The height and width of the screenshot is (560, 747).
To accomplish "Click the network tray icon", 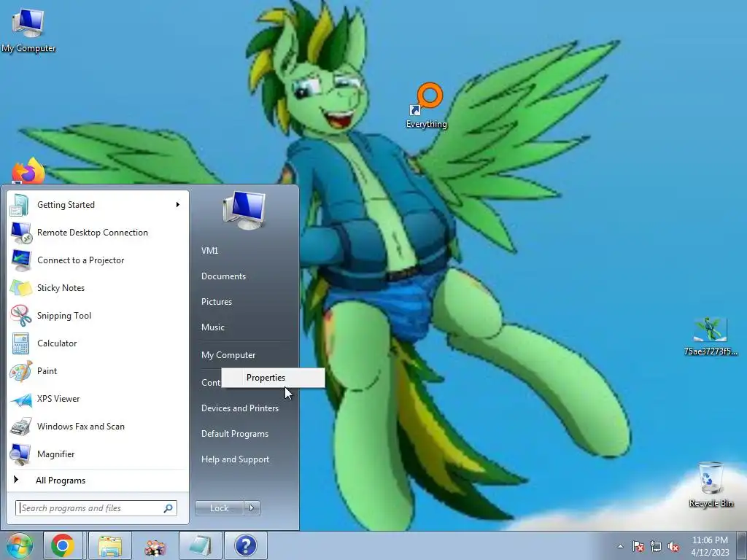I will 656,546.
